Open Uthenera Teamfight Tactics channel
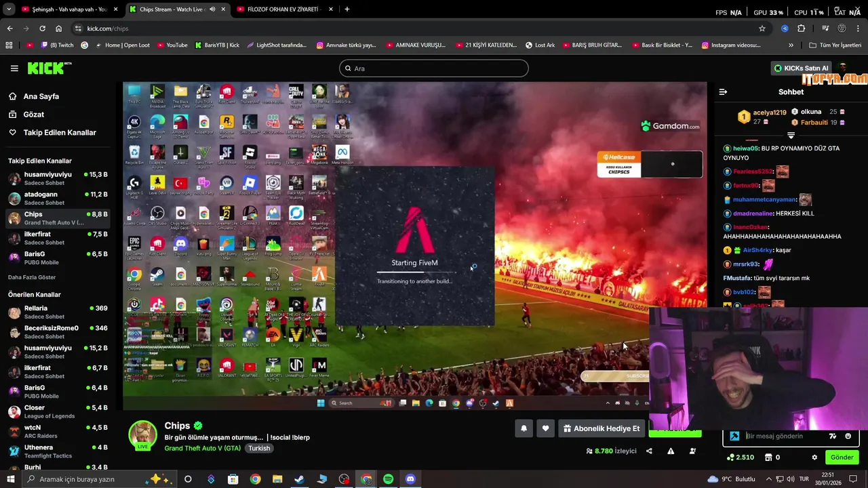 58,451
